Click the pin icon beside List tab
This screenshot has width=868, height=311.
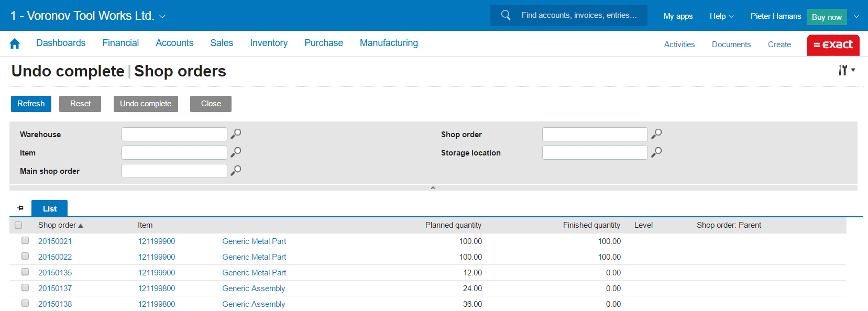[x=20, y=208]
